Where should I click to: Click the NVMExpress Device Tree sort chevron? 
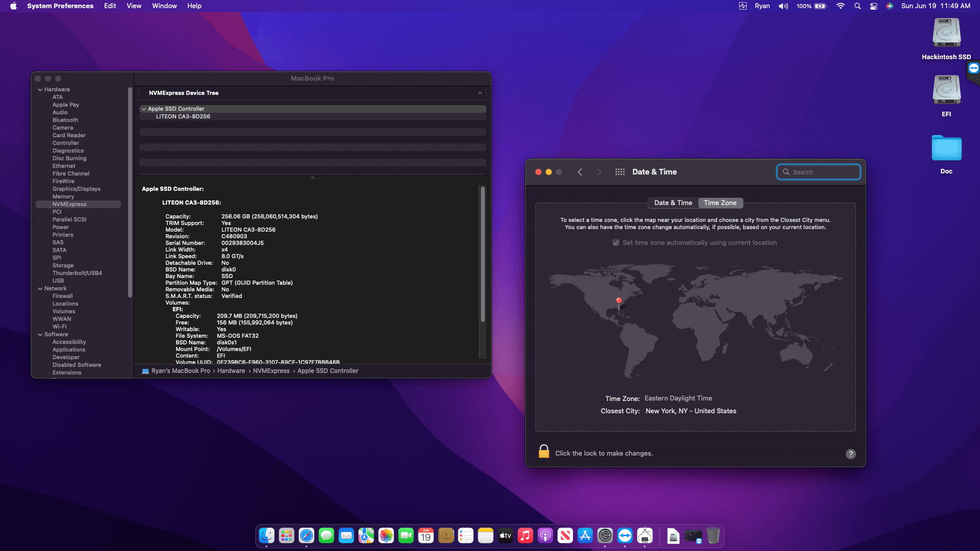coord(480,93)
